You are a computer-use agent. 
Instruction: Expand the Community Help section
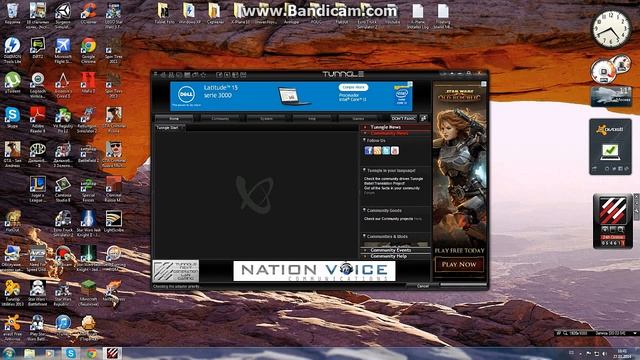[395, 256]
